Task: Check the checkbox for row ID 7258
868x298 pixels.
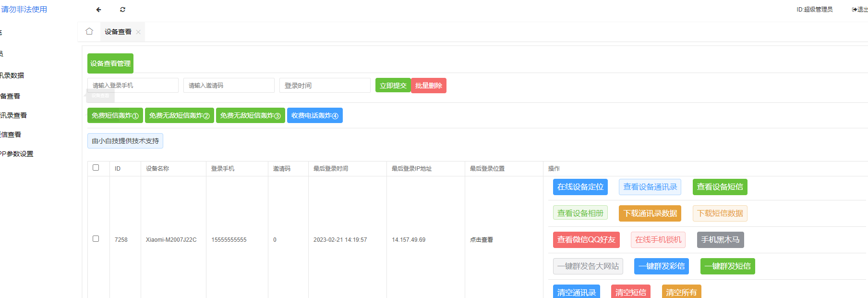Action: pyautogui.click(x=96, y=239)
